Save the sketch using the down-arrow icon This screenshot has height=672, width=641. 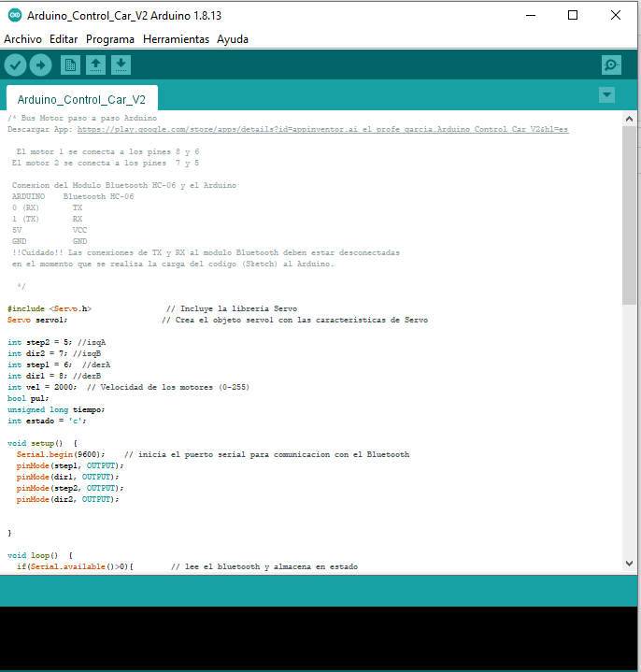coord(121,65)
